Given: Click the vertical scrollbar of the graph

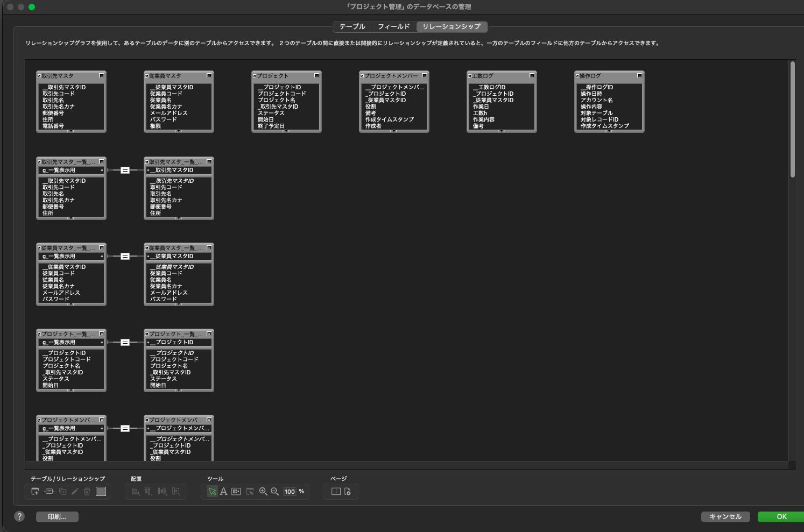Looking at the screenshot, I should tap(792, 119).
